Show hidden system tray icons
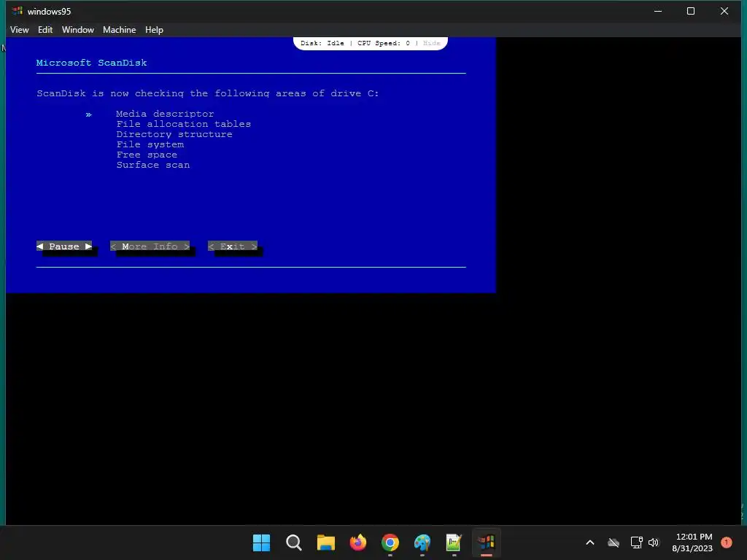 pos(589,542)
